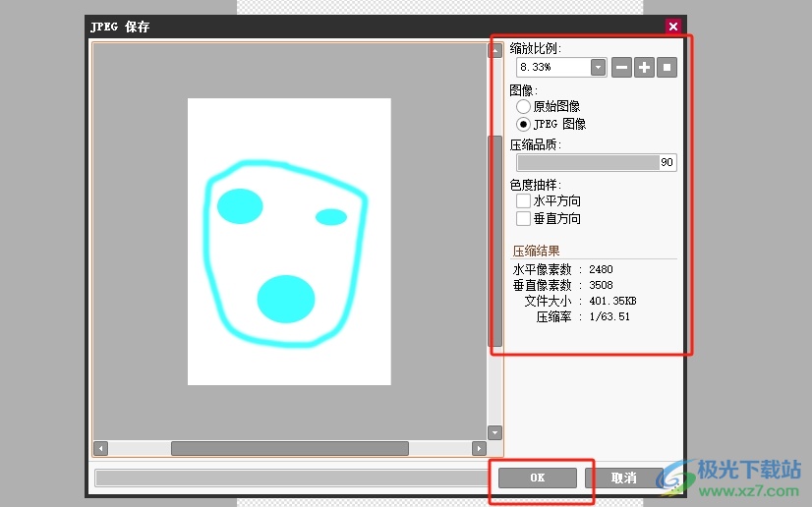This screenshot has width=812, height=507.
Task: Click the 1/63.51 compression ratio value
Action: click(x=609, y=316)
